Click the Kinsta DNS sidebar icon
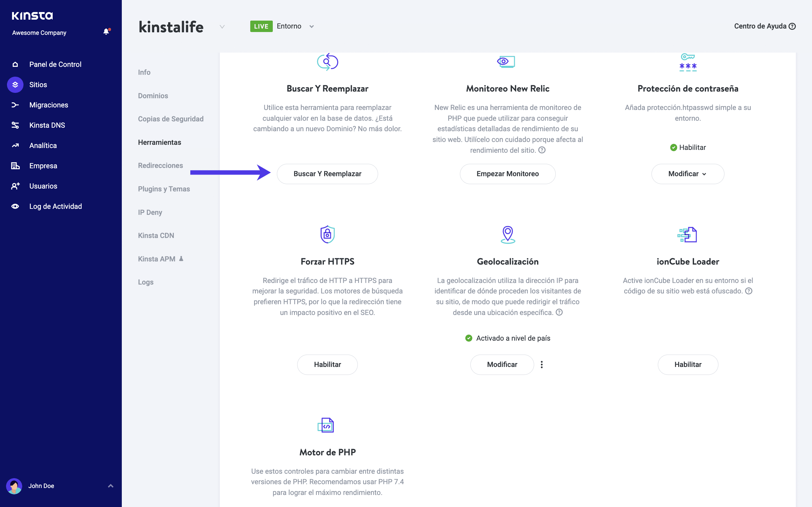The height and width of the screenshot is (507, 812). (x=15, y=125)
